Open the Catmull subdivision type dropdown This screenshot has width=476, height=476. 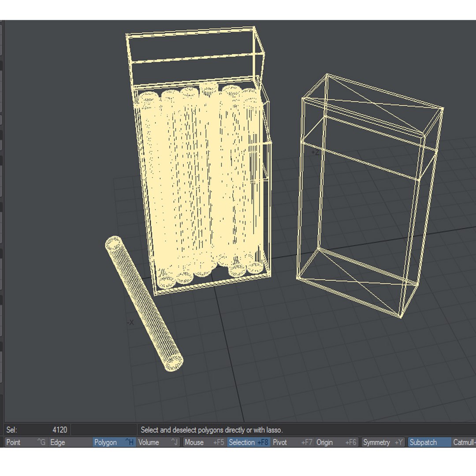click(464, 442)
